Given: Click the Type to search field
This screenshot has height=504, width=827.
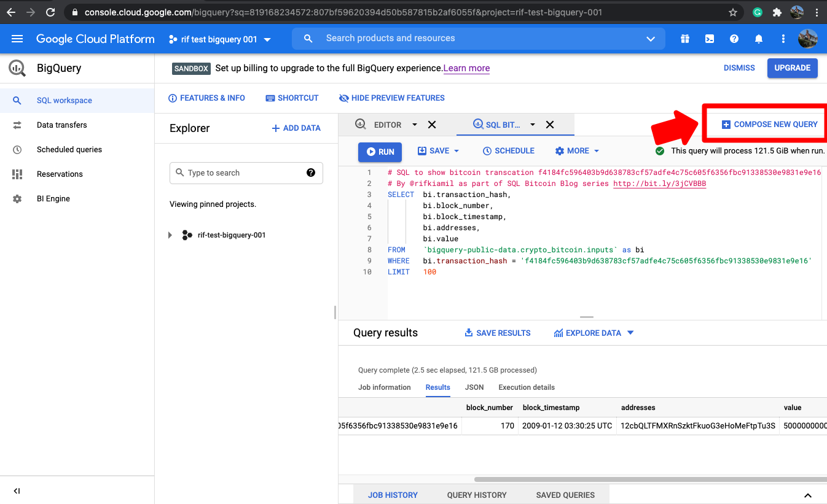Looking at the screenshot, I should (246, 173).
